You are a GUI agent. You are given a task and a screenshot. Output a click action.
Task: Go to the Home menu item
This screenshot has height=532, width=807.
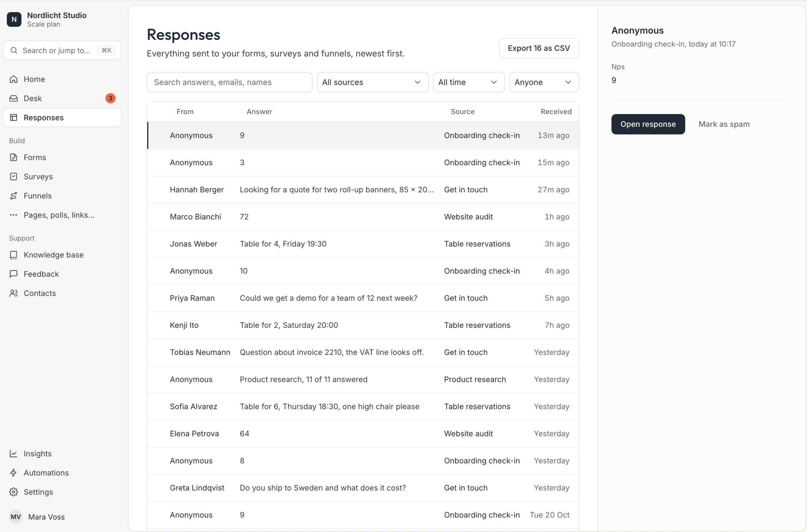62,79
